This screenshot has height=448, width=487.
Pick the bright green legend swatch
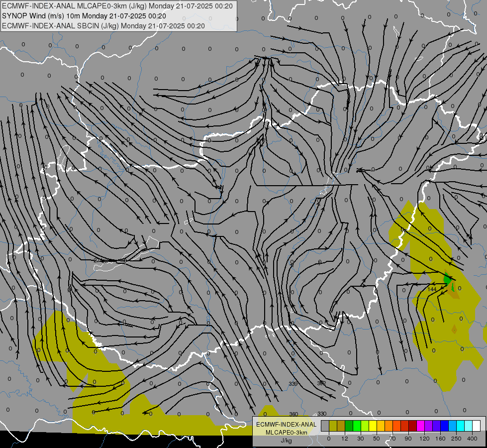(357, 426)
